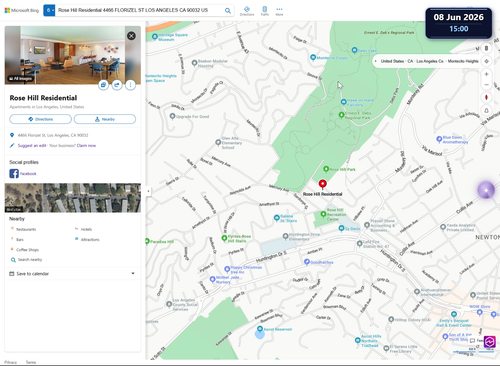
Task: Select the Debs Lake map marker
Action: [x=354, y=50]
